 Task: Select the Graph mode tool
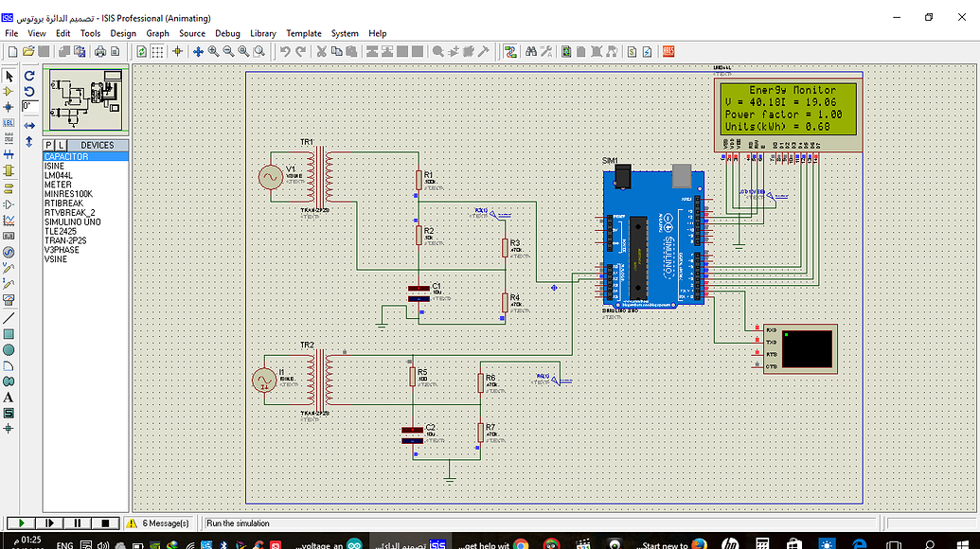[8, 222]
